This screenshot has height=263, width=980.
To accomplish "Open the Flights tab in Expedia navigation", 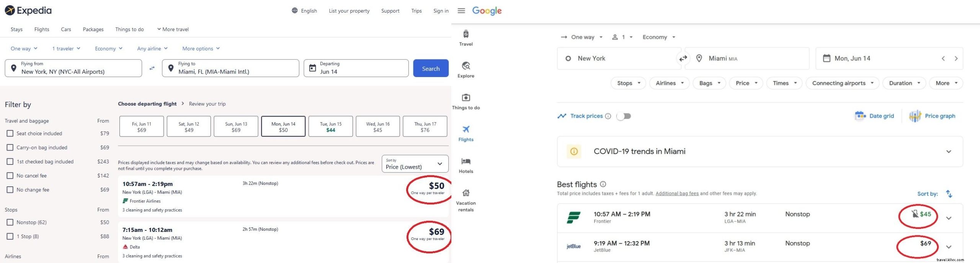I will pos(42,30).
